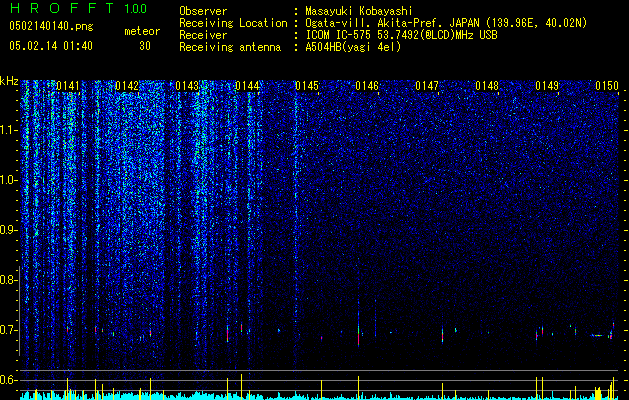
Task: Click the kHz axis unit label
Action: pyautogui.click(x=9, y=81)
